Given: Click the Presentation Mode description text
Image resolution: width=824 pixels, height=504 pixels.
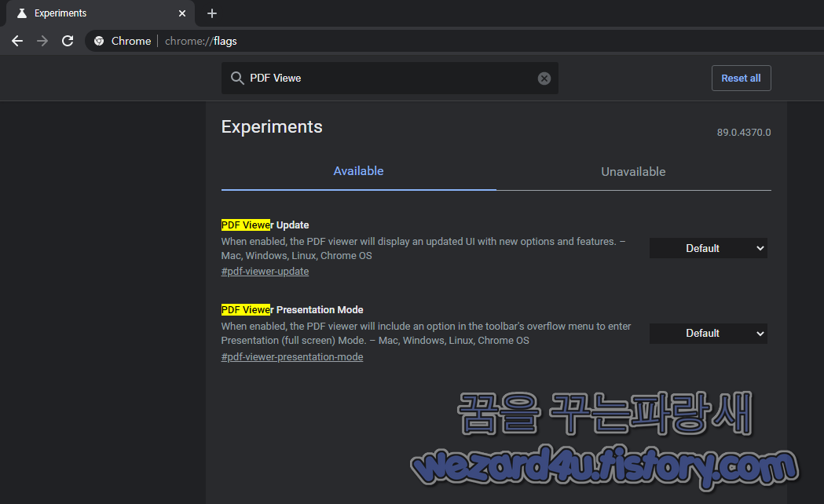Looking at the screenshot, I should [x=426, y=334].
